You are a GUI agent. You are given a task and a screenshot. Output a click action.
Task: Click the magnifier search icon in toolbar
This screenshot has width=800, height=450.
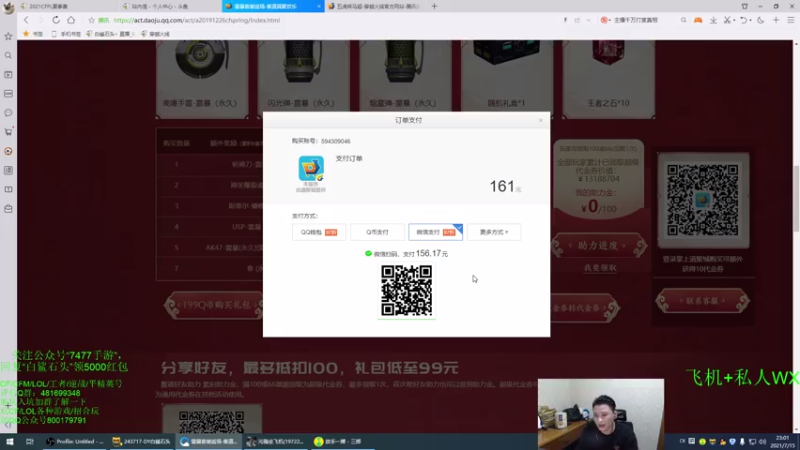coord(683,20)
